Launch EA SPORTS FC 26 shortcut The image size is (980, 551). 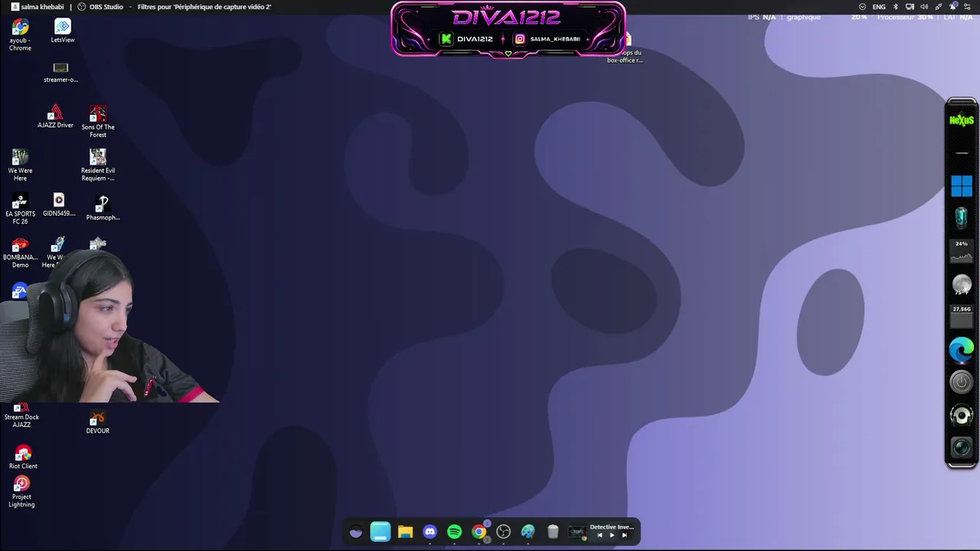pyautogui.click(x=20, y=209)
